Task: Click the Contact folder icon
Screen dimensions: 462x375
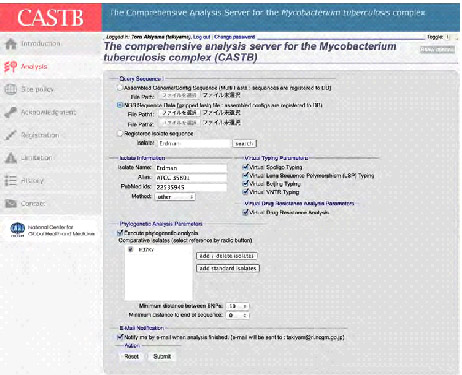Action: pyautogui.click(x=11, y=203)
